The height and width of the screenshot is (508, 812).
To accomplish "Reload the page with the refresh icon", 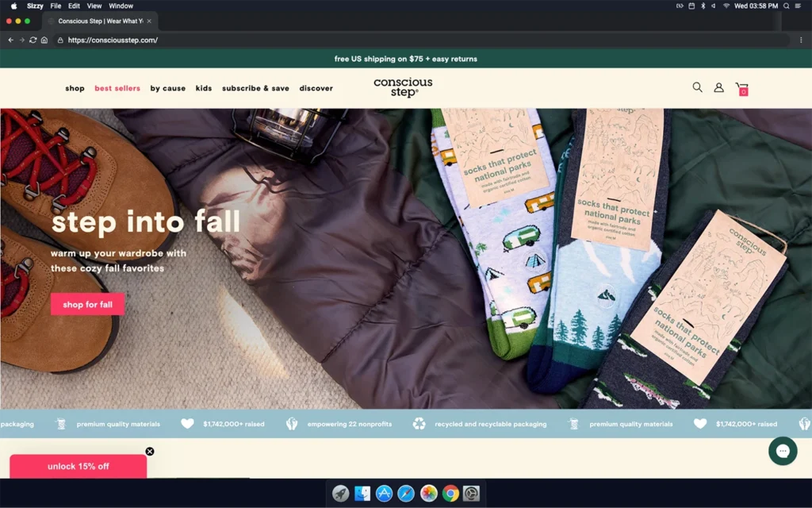I will [x=33, y=40].
